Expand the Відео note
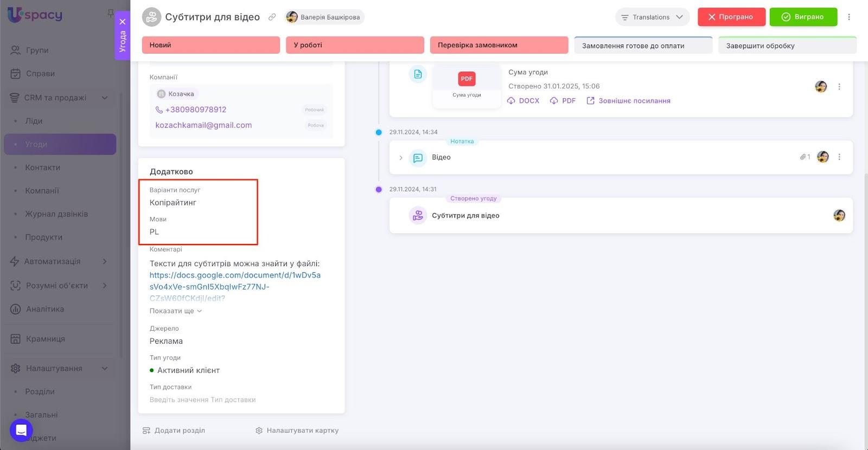 401,158
